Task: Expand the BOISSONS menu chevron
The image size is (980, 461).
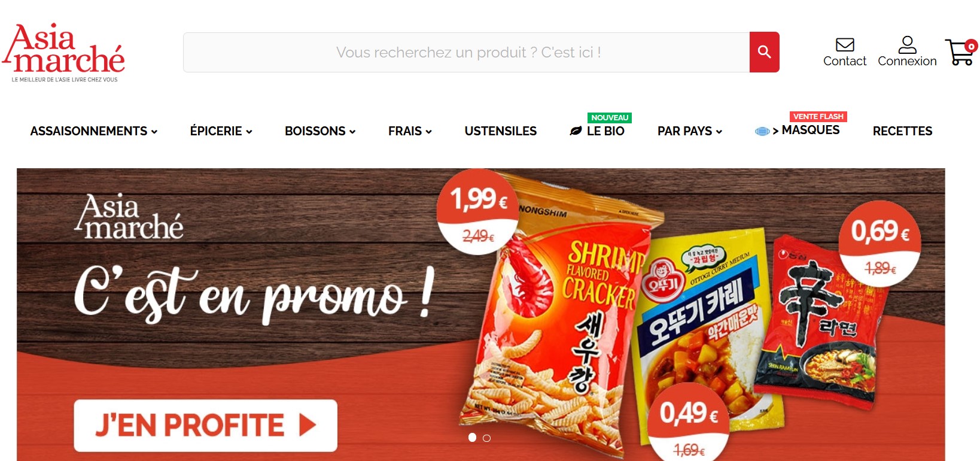Action: click(x=352, y=132)
